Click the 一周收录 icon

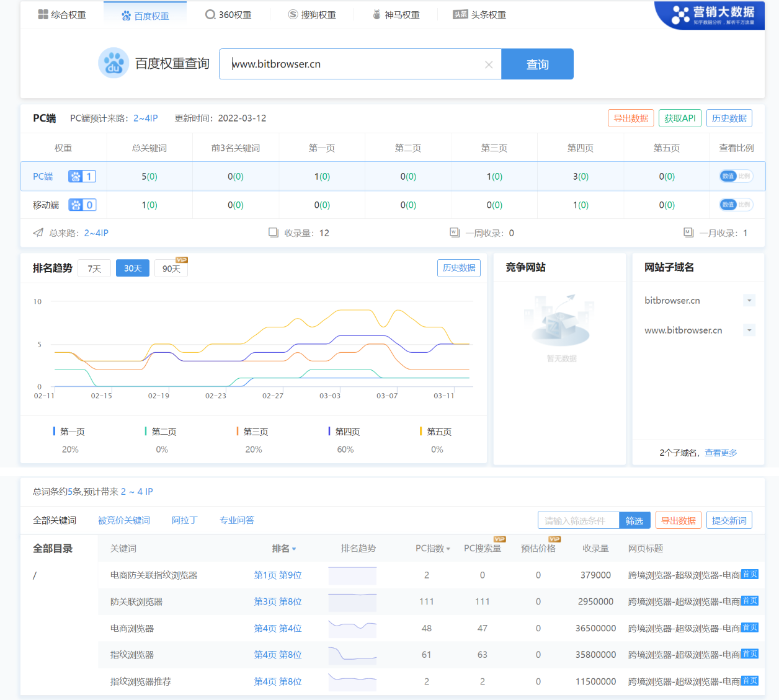click(x=455, y=233)
